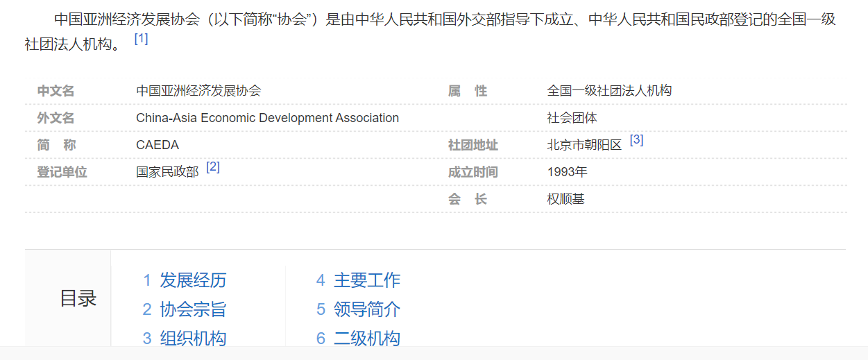This screenshot has height=360, width=868.
Task: Click the 权顺基 value
Action: [565, 199]
